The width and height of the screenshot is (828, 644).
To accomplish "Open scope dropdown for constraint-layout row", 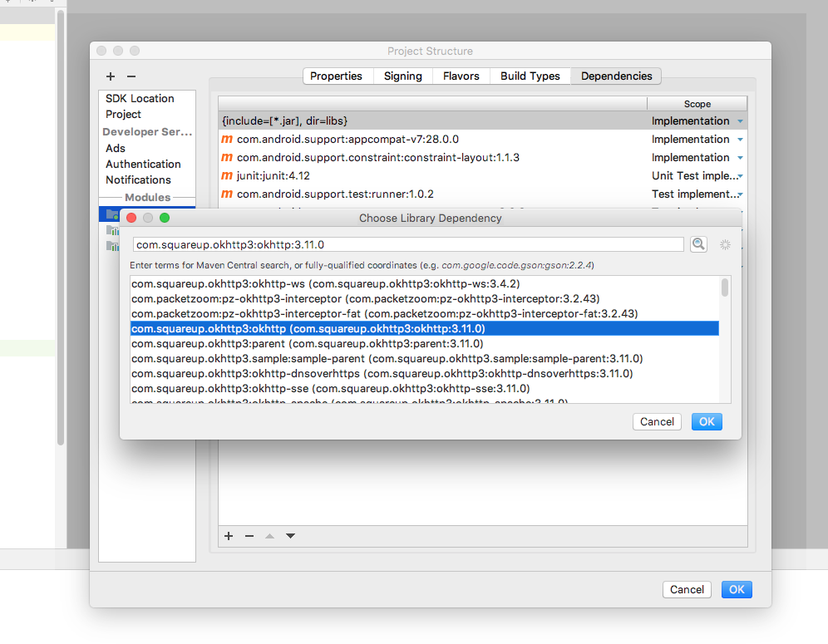I will [x=741, y=158].
